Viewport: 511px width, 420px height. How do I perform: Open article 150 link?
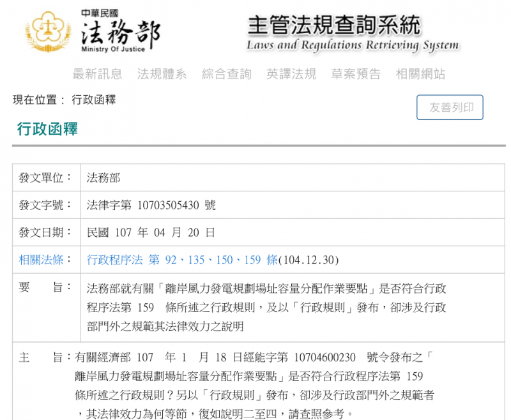pos(224,260)
